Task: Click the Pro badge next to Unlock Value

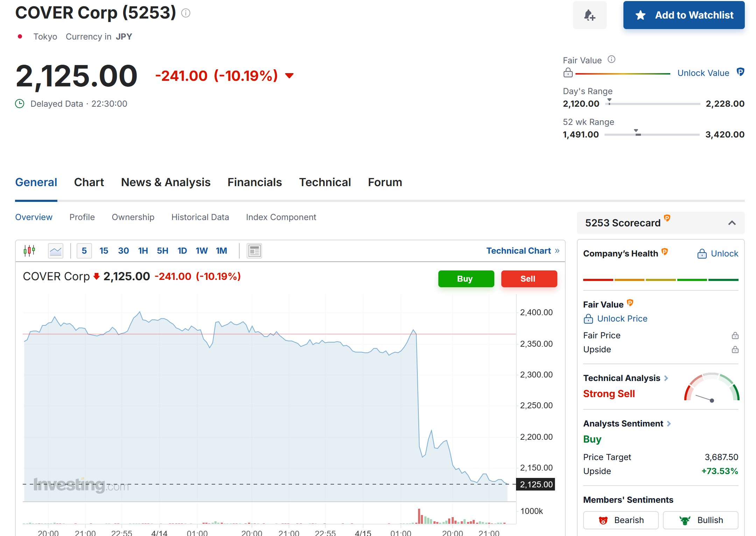Action: (x=740, y=72)
